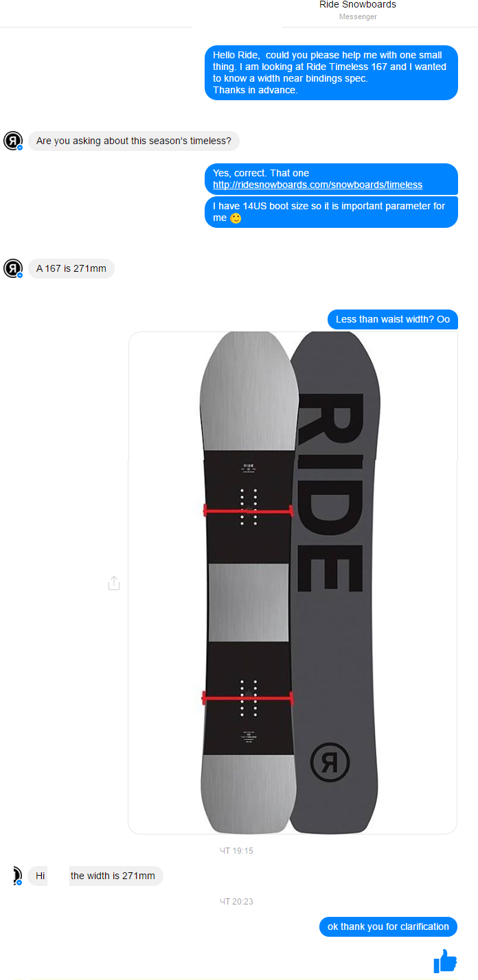Open the ridesnowboards.com timeless link
This screenshot has height=980, width=478.
click(317, 185)
